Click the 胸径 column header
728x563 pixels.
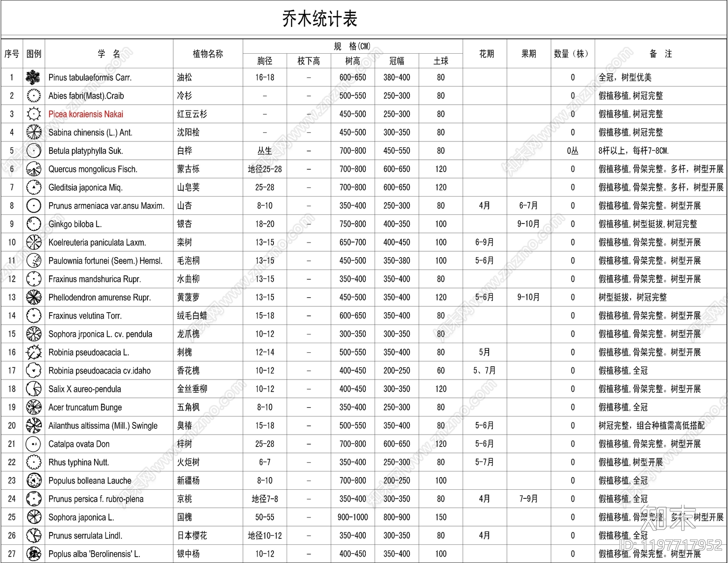(x=264, y=61)
